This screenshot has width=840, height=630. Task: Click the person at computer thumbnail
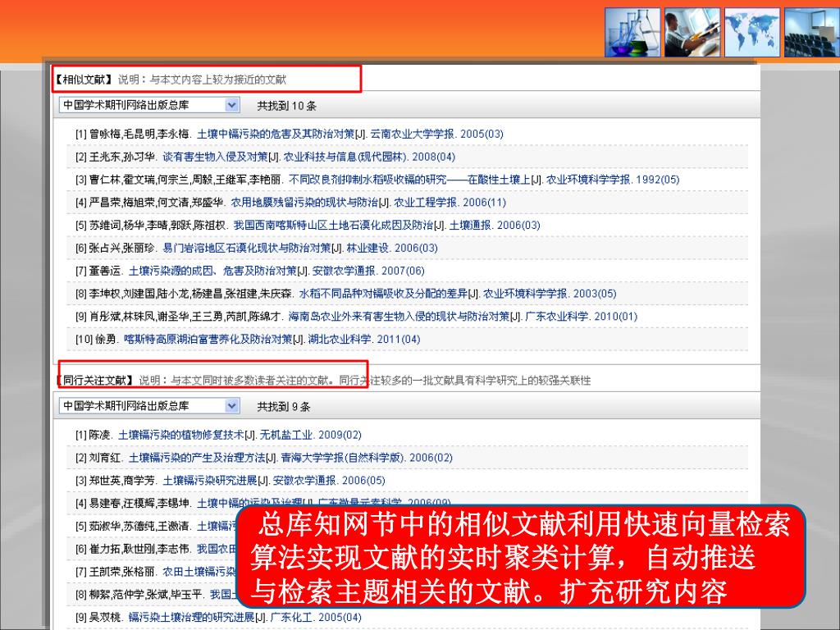coord(692,33)
